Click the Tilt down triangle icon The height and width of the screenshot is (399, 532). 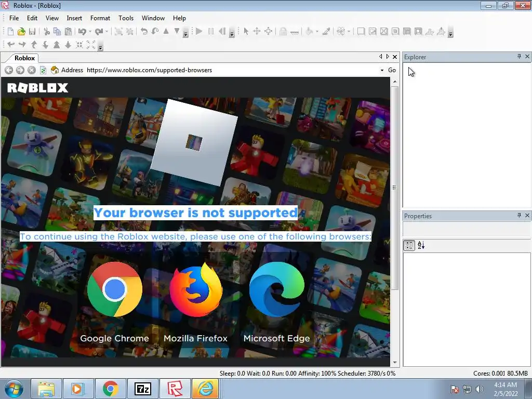177,31
